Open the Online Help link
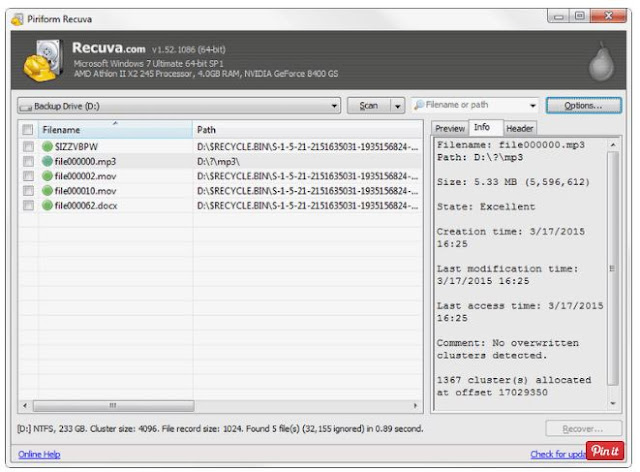The image size is (640, 472). point(39,454)
